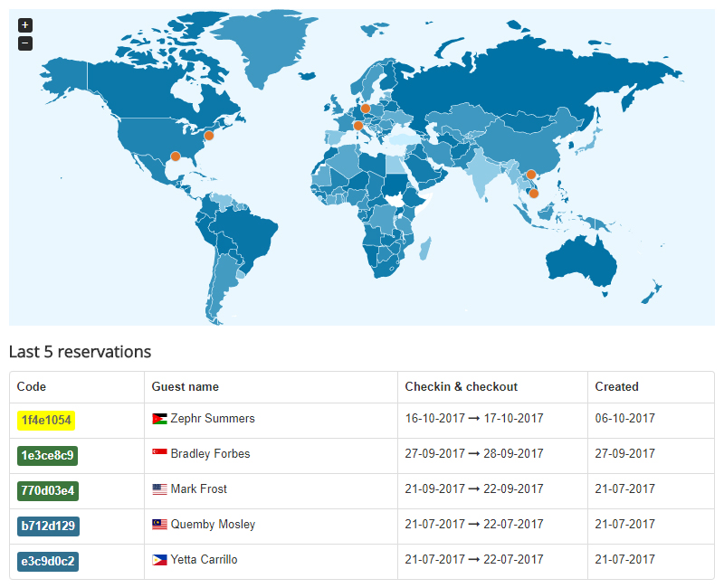Viewport: 724px width, 588px height.
Task: Click the orange marker near New York
Action: (x=207, y=134)
